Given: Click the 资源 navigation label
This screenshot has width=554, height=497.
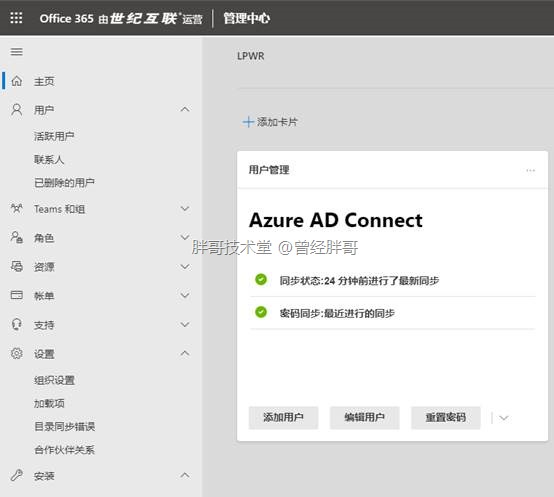Looking at the screenshot, I should [x=44, y=267].
